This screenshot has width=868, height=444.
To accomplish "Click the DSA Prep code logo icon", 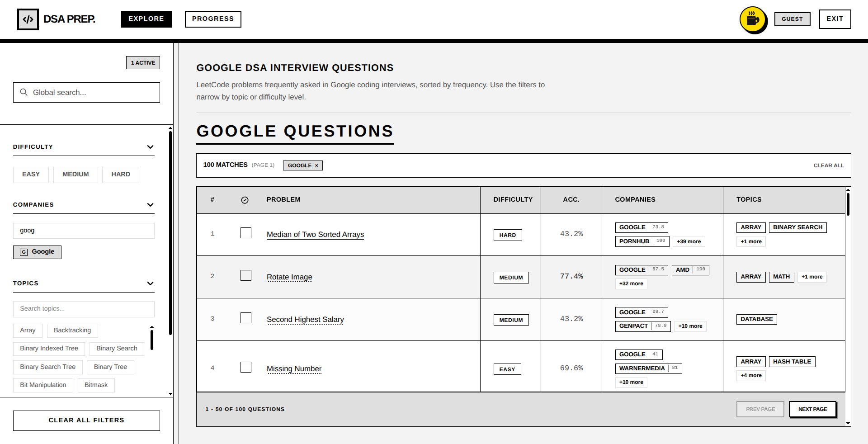I will [x=28, y=19].
